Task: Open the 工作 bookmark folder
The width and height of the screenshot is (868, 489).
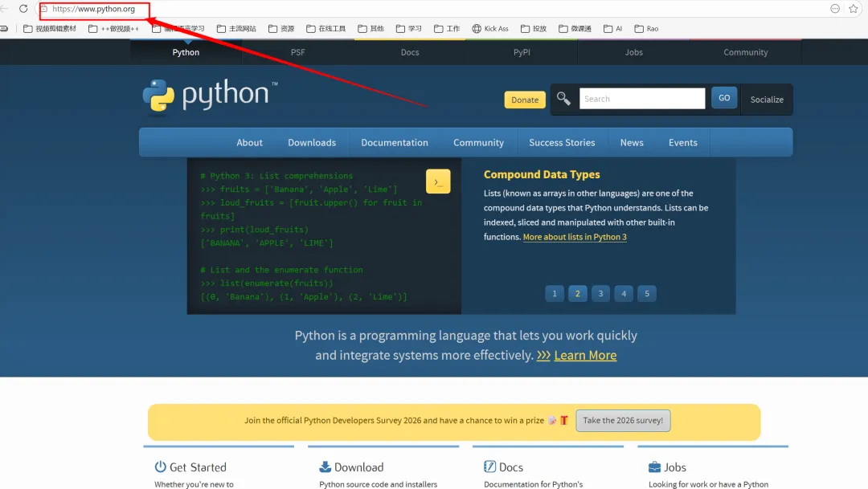Action: click(447, 29)
